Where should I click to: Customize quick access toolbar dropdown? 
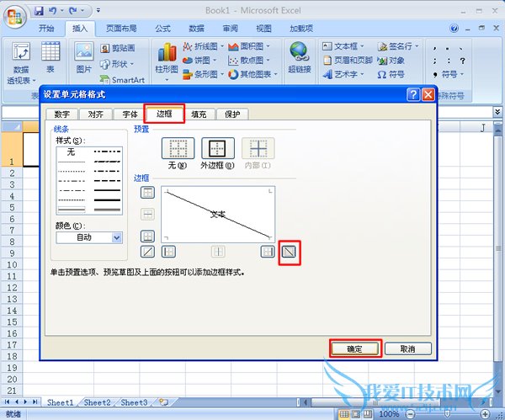click(98, 11)
